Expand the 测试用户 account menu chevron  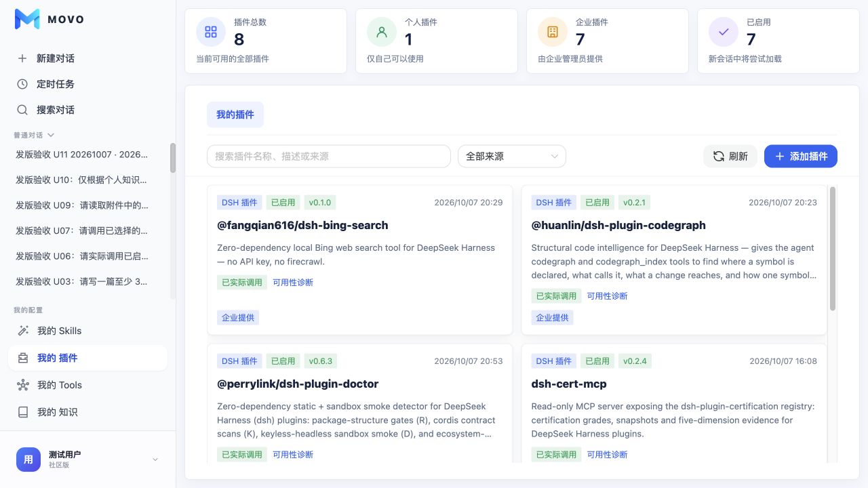[155, 460]
